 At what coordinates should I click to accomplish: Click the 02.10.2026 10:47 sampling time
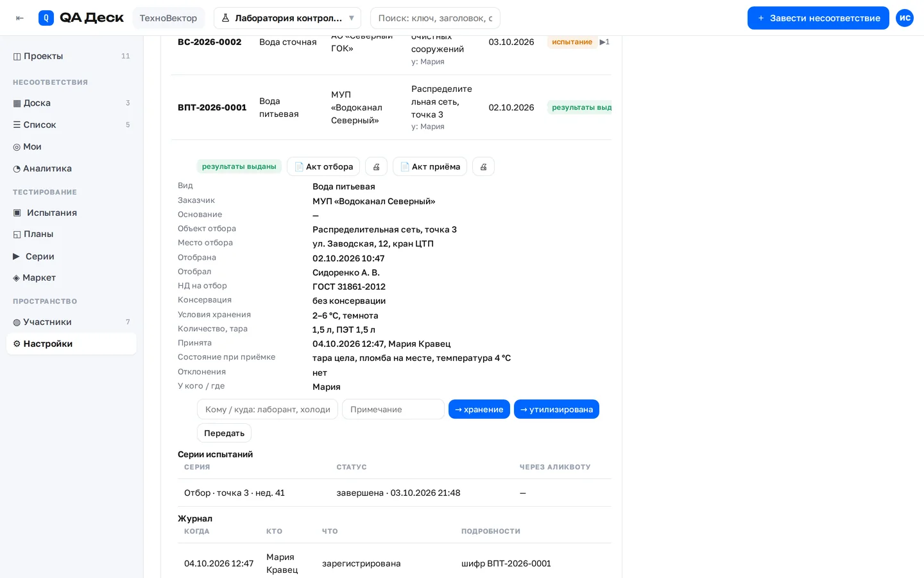point(348,259)
